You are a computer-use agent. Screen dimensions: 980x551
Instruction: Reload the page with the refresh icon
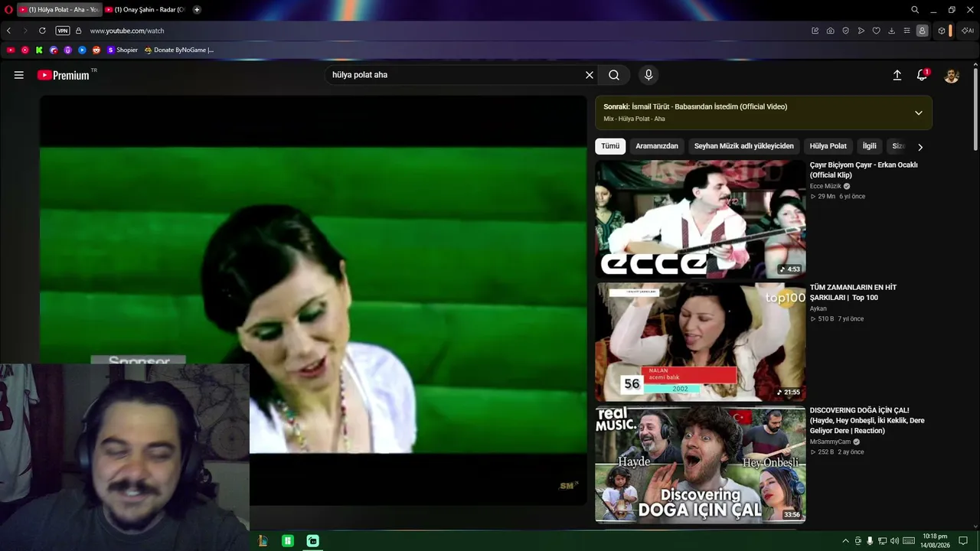pyautogui.click(x=42, y=31)
